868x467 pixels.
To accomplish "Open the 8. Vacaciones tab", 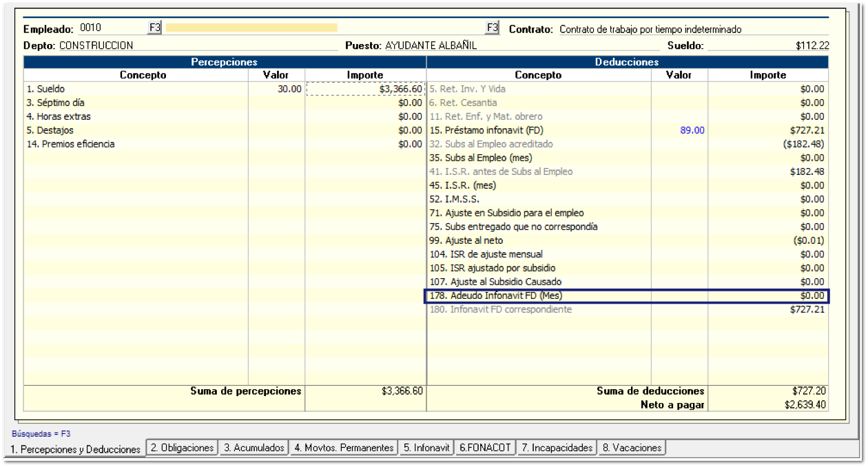I will pos(632,448).
